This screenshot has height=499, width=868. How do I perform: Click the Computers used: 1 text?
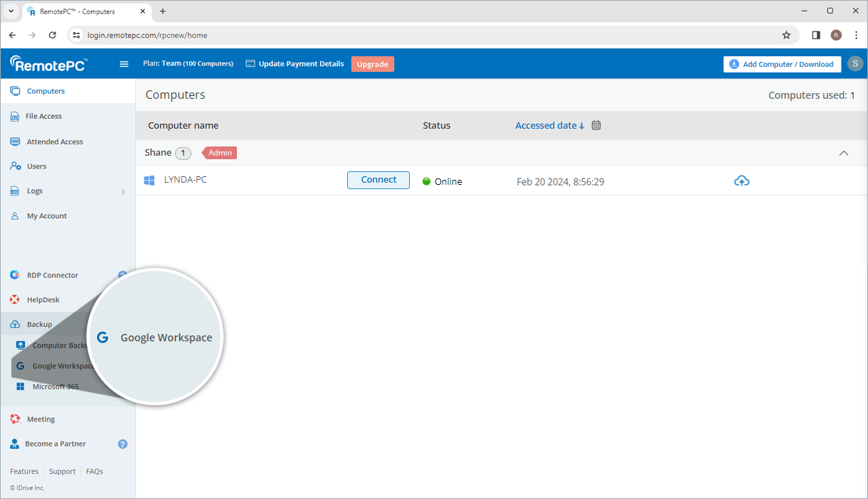point(812,95)
